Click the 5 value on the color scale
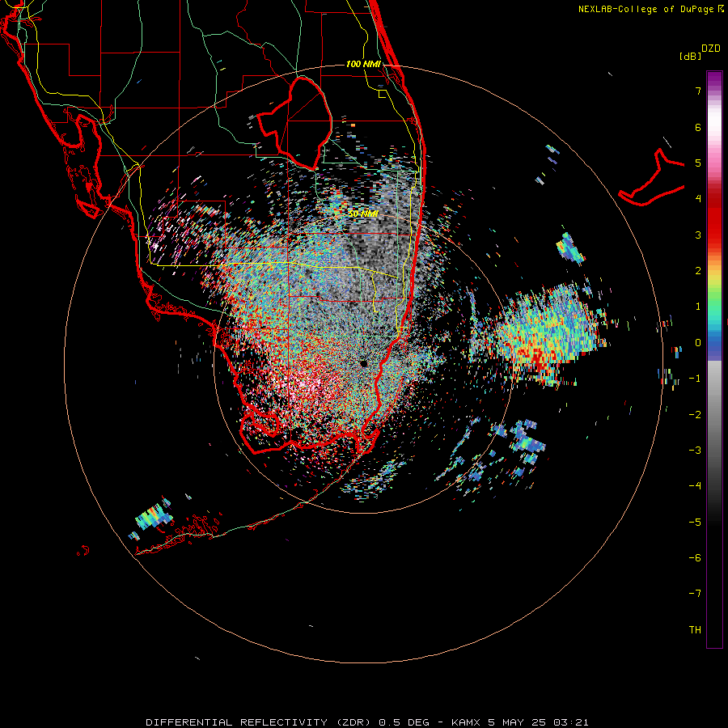The width and height of the screenshot is (728, 728). click(698, 163)
